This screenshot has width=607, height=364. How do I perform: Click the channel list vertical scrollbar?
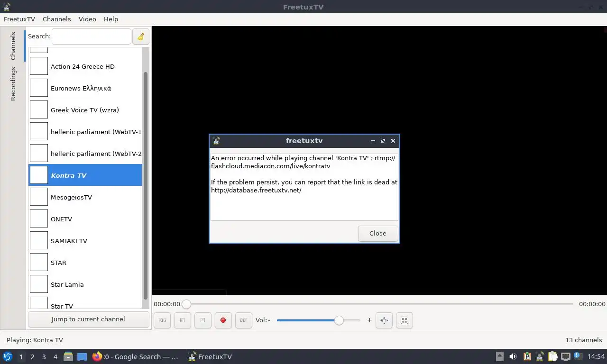pos(146,185)
